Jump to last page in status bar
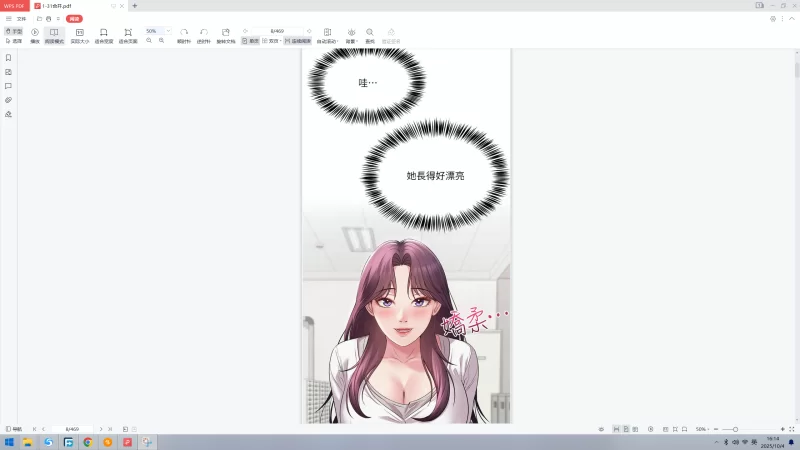This screenshot has height=450, width=800. (x=110, y=429)
